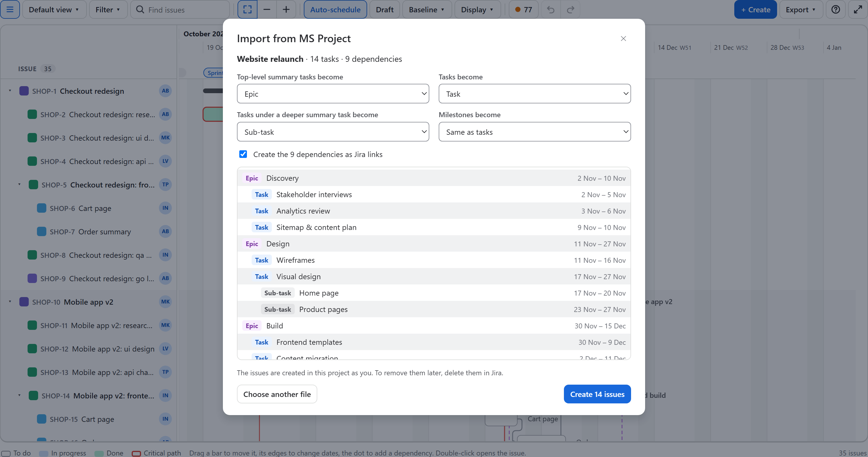Open the Filter menu
Image resolution: width=868 pixels, height=457 pixels.
click(x=108, y=9)
